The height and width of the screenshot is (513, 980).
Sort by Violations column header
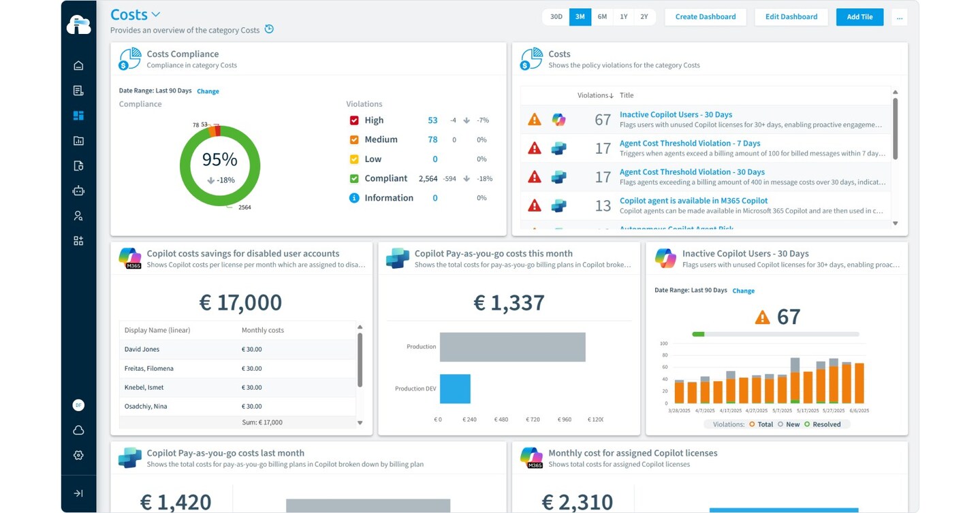595,95
